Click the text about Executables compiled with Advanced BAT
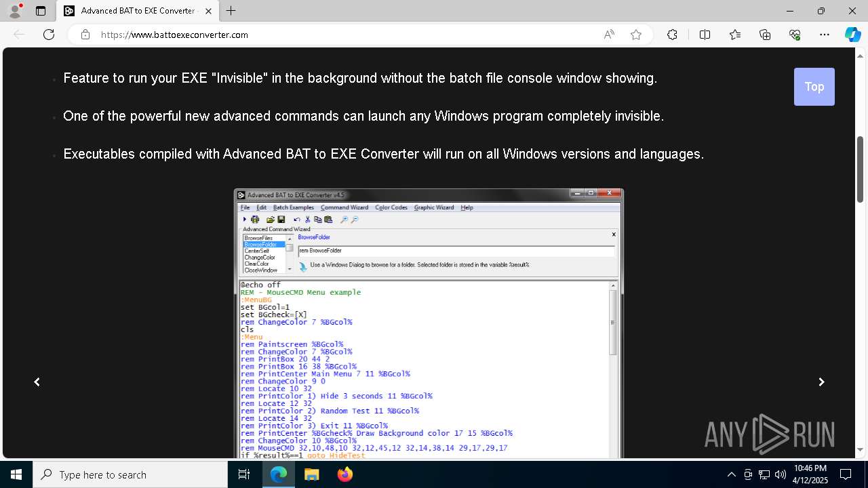The height and width of the screenshot is (488, 868). pyautogui.click(x=384, y=154)
